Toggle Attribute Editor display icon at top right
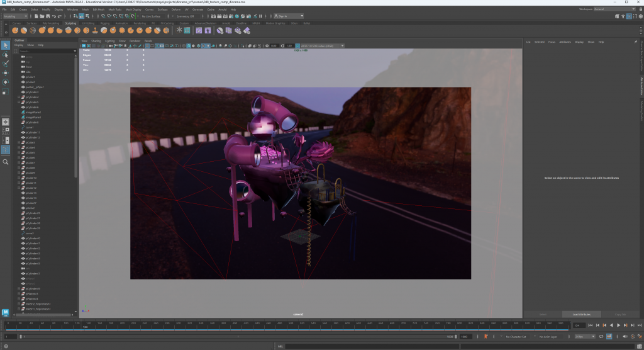644x350 pixels. (629, 16)
